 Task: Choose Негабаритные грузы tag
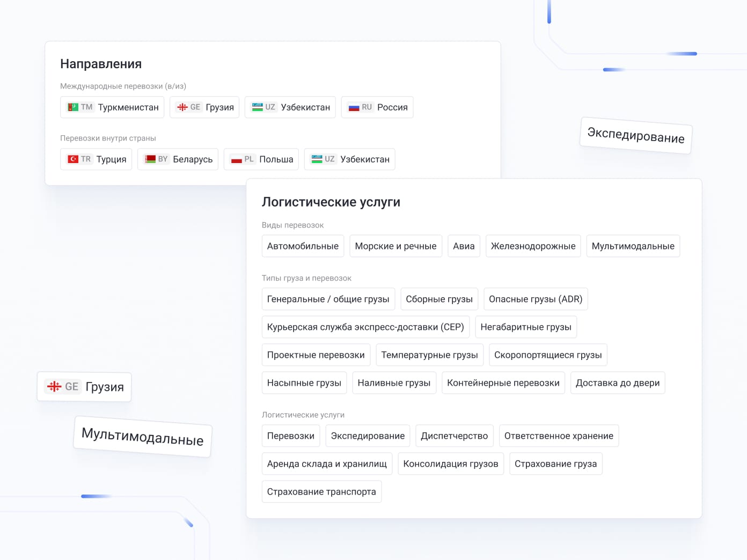pos(525,327)
